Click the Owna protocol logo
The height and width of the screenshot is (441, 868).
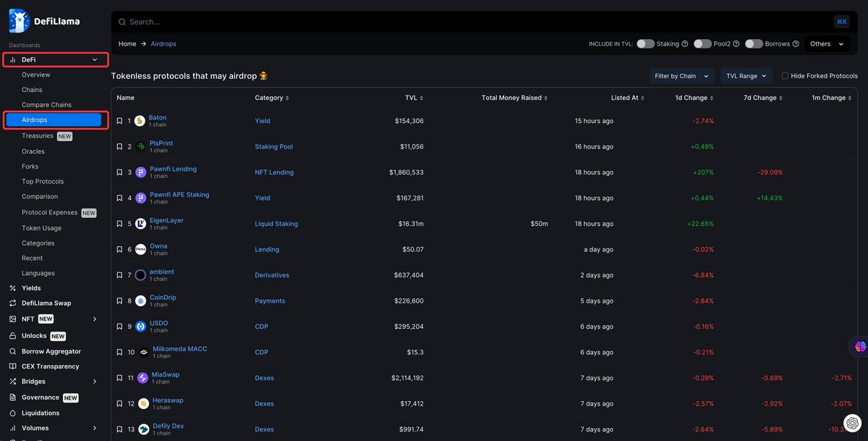[x=140, y=250]
